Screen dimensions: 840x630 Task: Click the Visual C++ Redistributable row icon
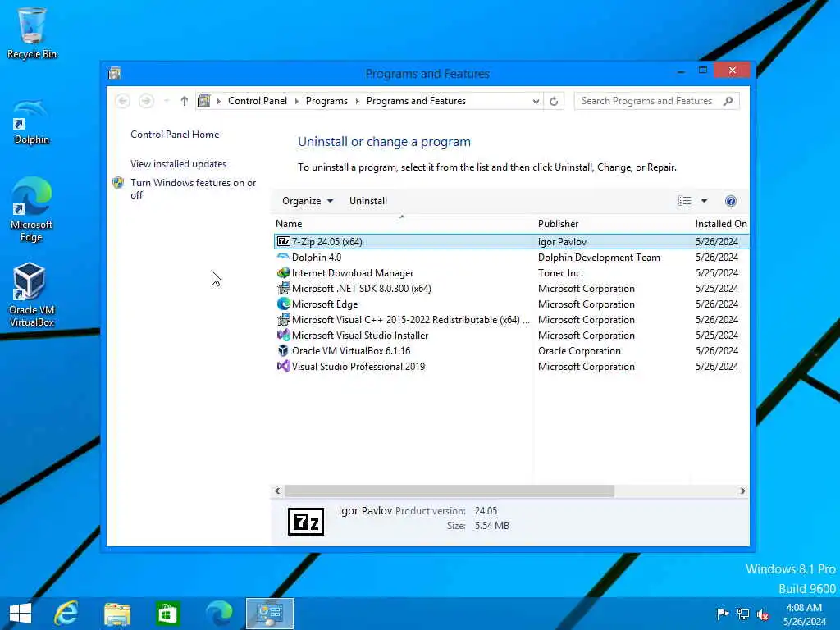(283, 319)
